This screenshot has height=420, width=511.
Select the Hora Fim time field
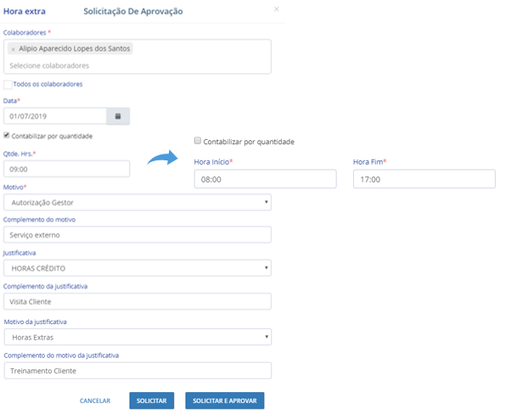tap(424, 179)
